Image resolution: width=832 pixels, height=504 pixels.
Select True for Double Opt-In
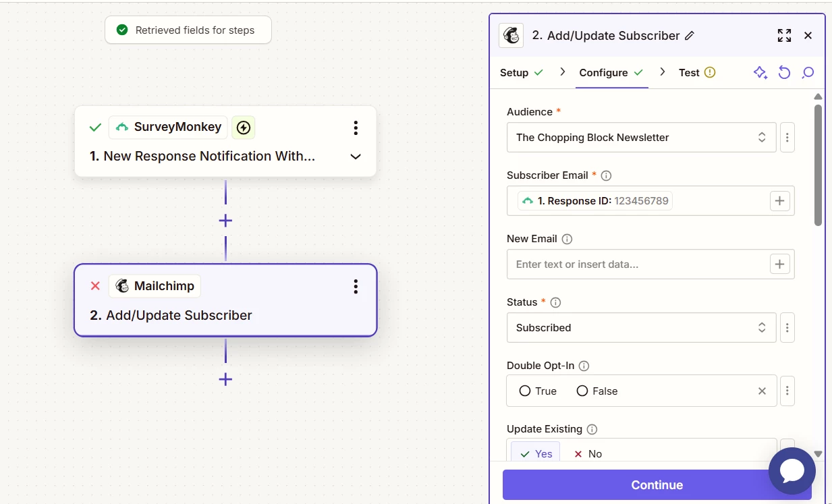click(538, 391)
